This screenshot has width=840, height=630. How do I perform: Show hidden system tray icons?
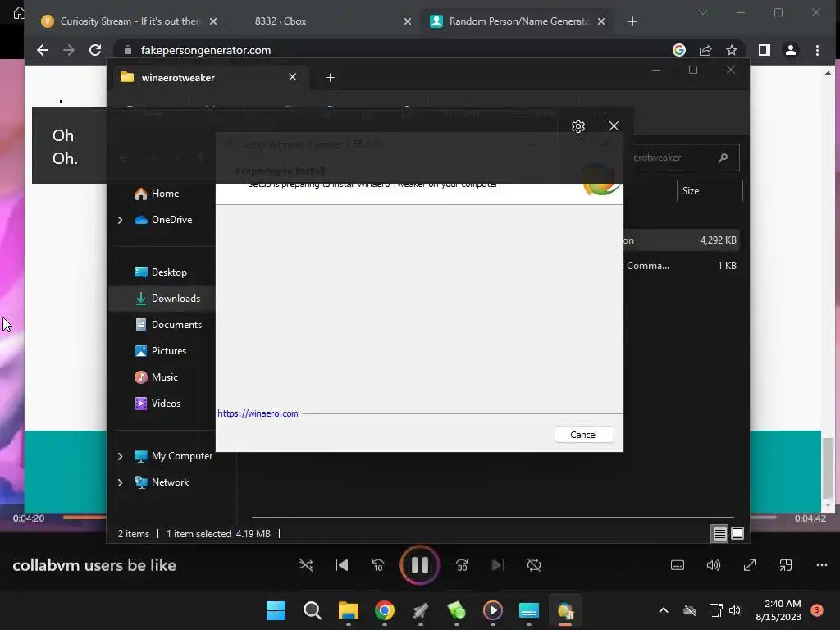(x=663, y=610)
